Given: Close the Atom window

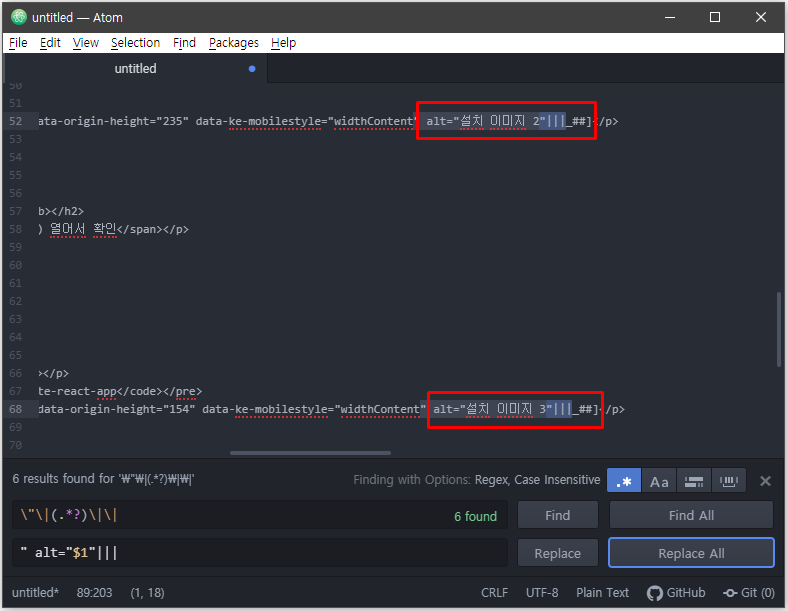Looking at the screenshot, I should coord(761,17).
